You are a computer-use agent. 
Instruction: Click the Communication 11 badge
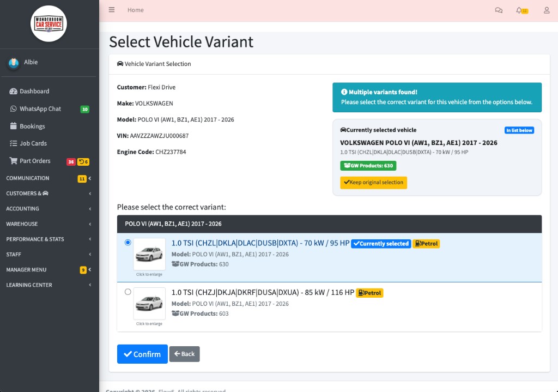(x=82, y=179)
